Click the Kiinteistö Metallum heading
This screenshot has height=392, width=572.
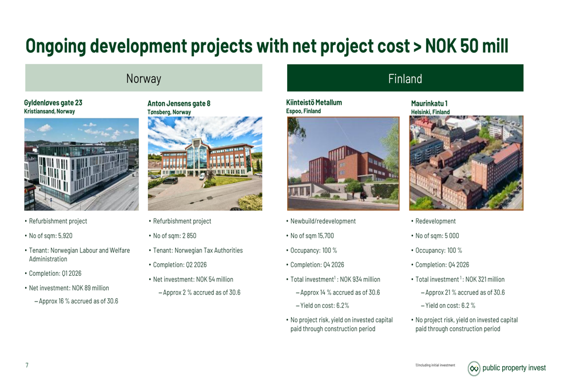click(x=314, y=102)
